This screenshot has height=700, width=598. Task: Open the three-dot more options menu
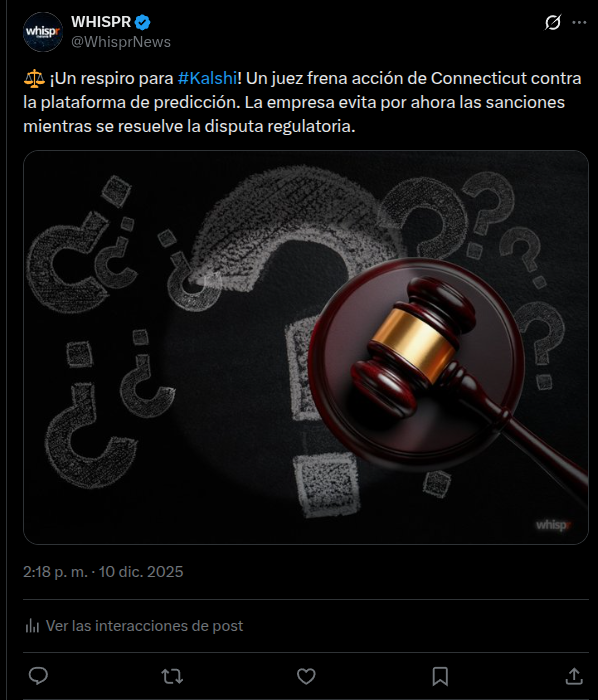coord(579,22)
